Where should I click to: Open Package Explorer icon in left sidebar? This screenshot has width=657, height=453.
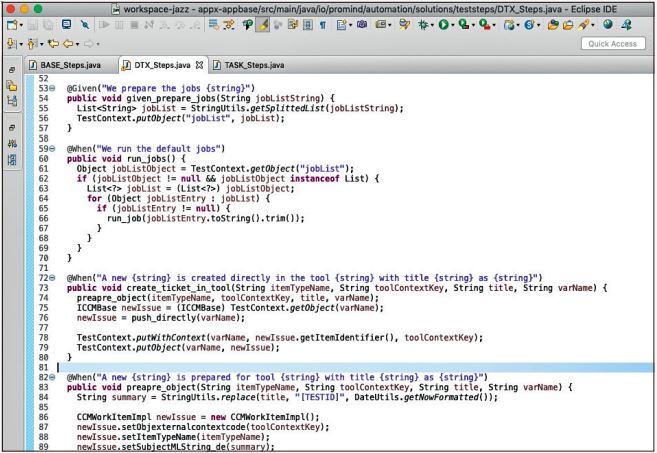click(x=13, y=88)
